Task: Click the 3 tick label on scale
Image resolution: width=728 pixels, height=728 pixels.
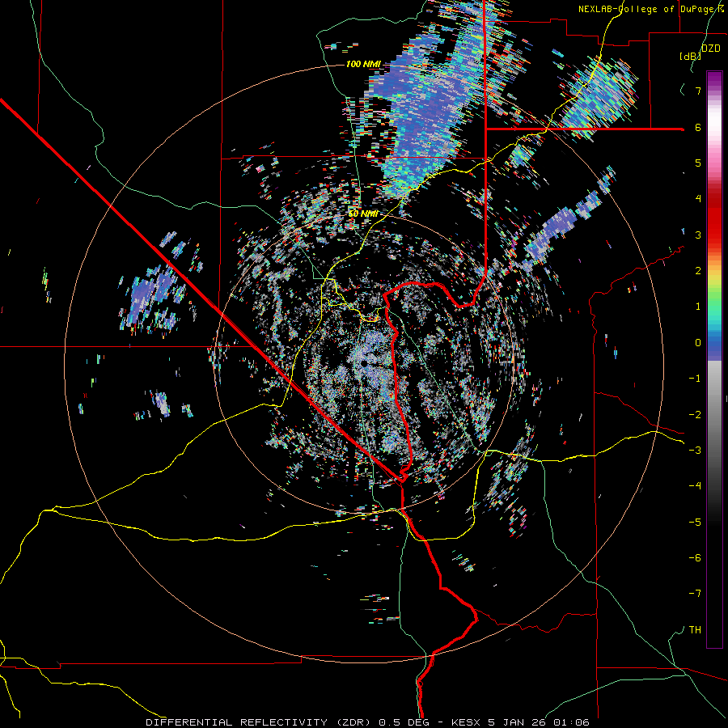Action: coord(698,235)
